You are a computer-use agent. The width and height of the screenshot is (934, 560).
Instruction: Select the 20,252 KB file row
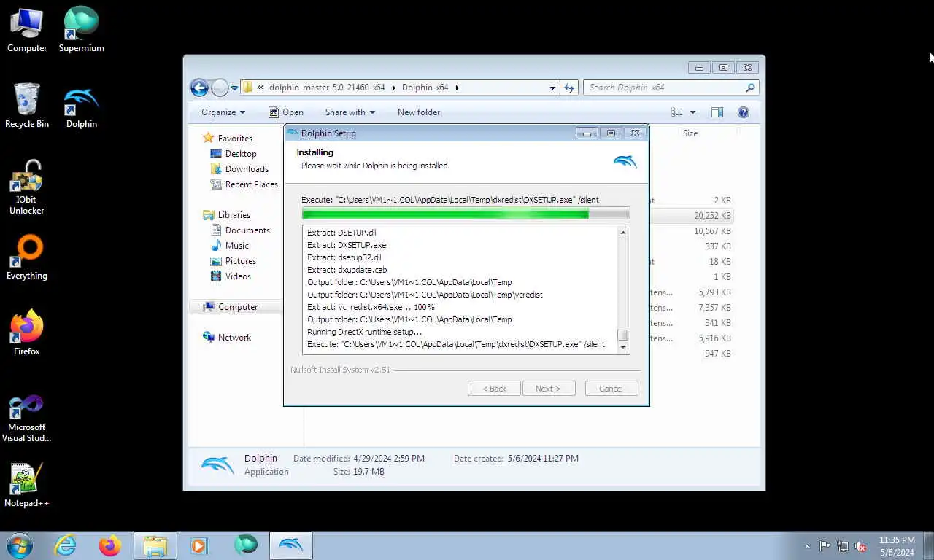692,216
